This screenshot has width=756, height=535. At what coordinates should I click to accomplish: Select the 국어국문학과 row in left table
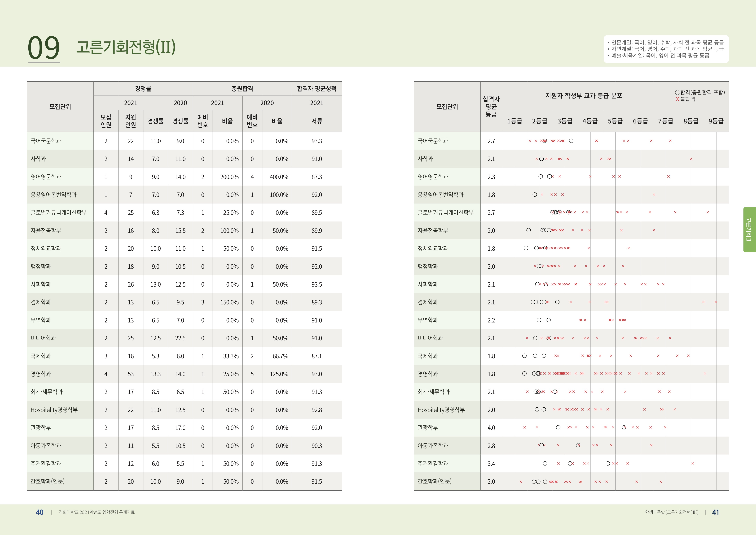pos(46,141)
